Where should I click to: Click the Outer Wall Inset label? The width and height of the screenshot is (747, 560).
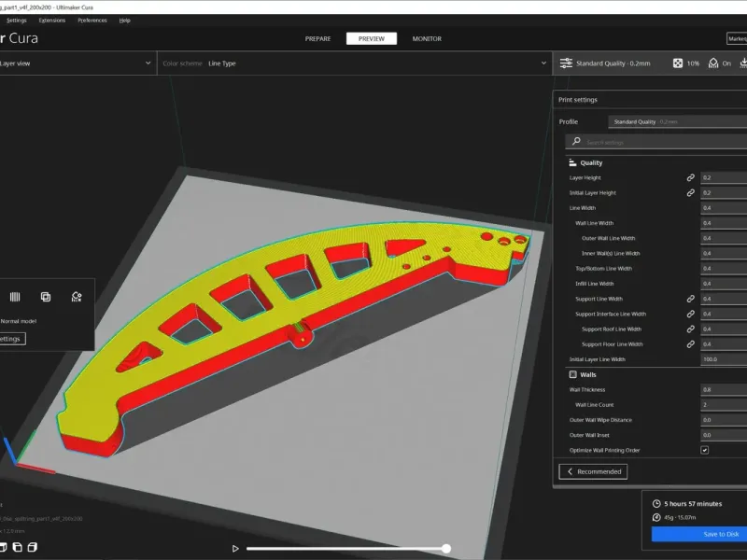tap(589, 435)
